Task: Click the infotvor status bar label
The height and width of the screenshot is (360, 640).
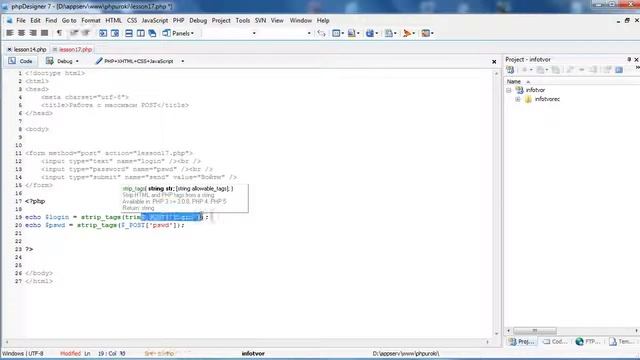Action: pyautogui.click(x=253, y=353)
